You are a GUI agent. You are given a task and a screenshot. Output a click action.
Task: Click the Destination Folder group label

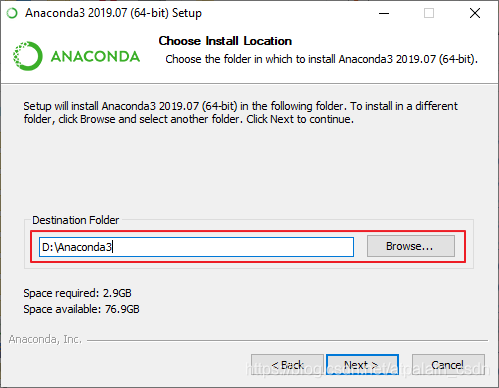click(x=76, y=220)
